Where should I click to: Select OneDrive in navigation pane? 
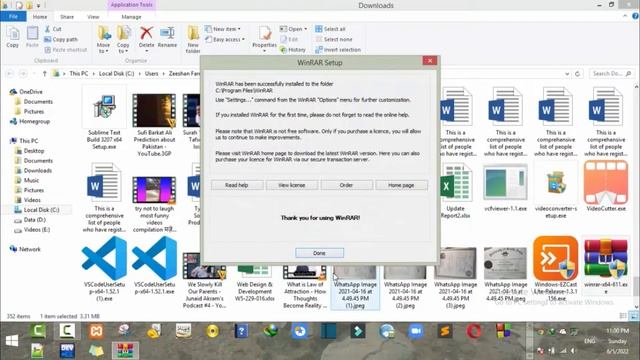[27, 92]
